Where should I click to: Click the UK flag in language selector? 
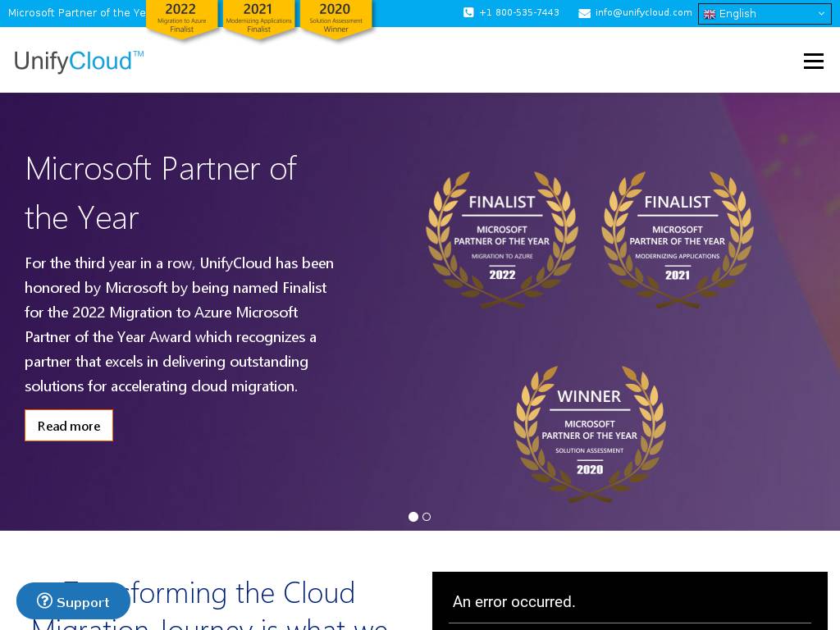point(710,14)
